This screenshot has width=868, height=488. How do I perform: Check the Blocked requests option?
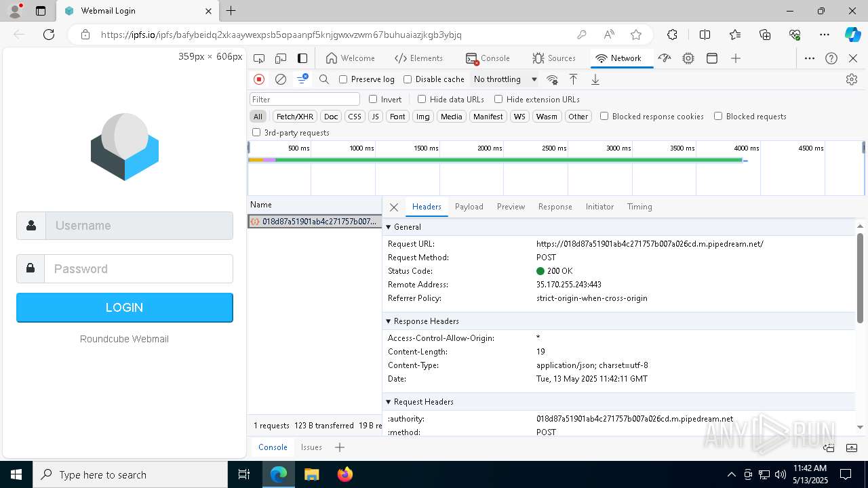pyautogui.click(x=718, y=116)
